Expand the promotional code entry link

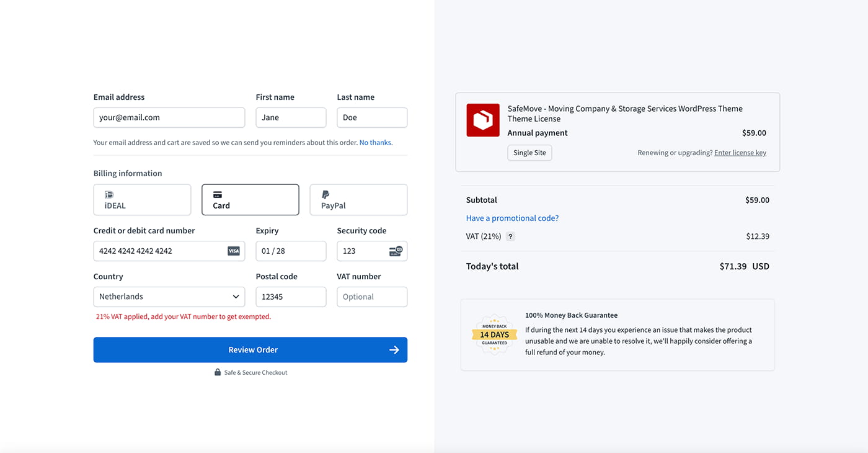click(x=512, y=218)
